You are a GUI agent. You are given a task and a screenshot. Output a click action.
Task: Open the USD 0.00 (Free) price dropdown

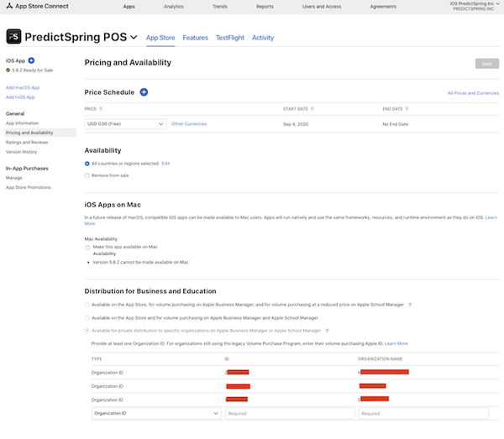126,124
